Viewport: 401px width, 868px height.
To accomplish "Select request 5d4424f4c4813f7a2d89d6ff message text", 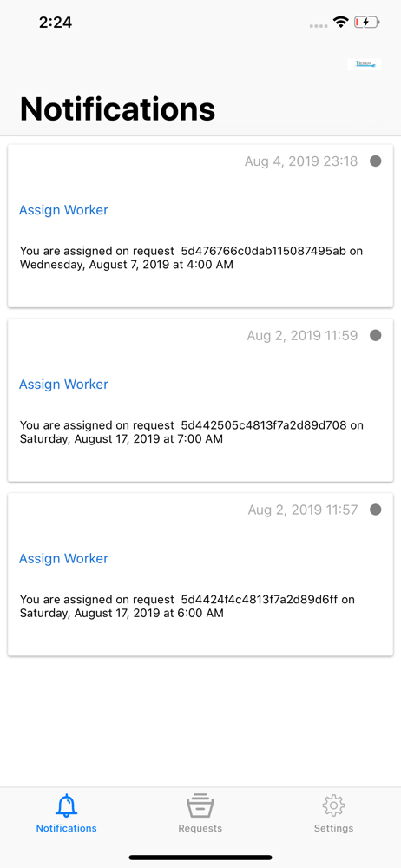I will [x=187, y=606].
